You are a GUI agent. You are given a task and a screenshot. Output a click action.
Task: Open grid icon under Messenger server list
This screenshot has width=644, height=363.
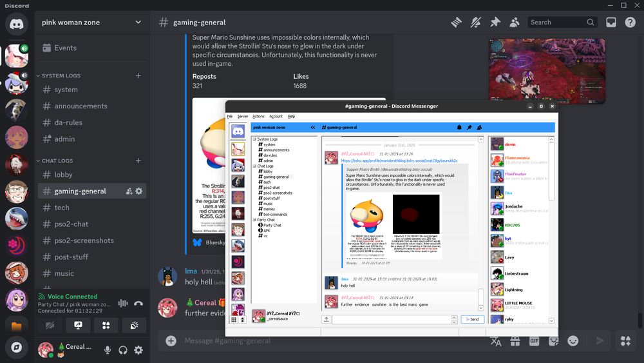click(234, 320)
